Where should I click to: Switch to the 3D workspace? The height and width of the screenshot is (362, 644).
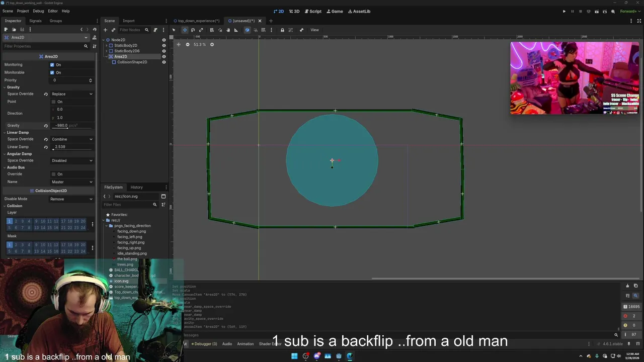pyautogui.click(x=295, y=11)
